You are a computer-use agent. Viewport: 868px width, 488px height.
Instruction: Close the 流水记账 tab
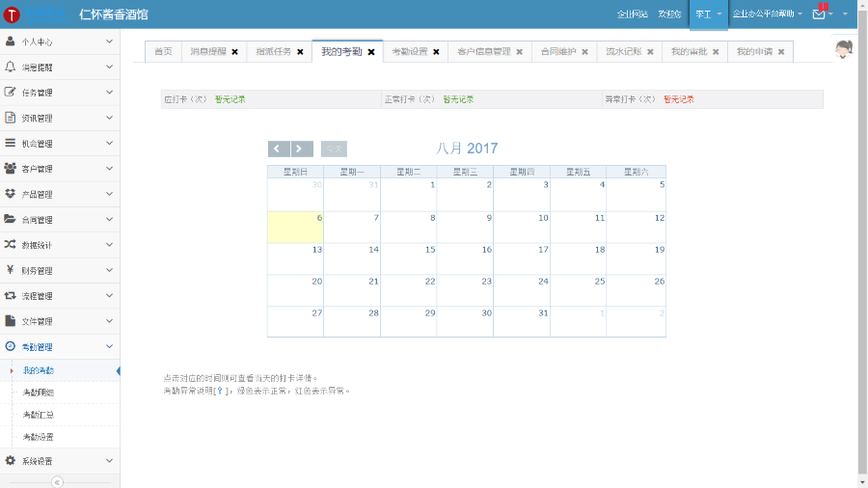coord(650,52)
